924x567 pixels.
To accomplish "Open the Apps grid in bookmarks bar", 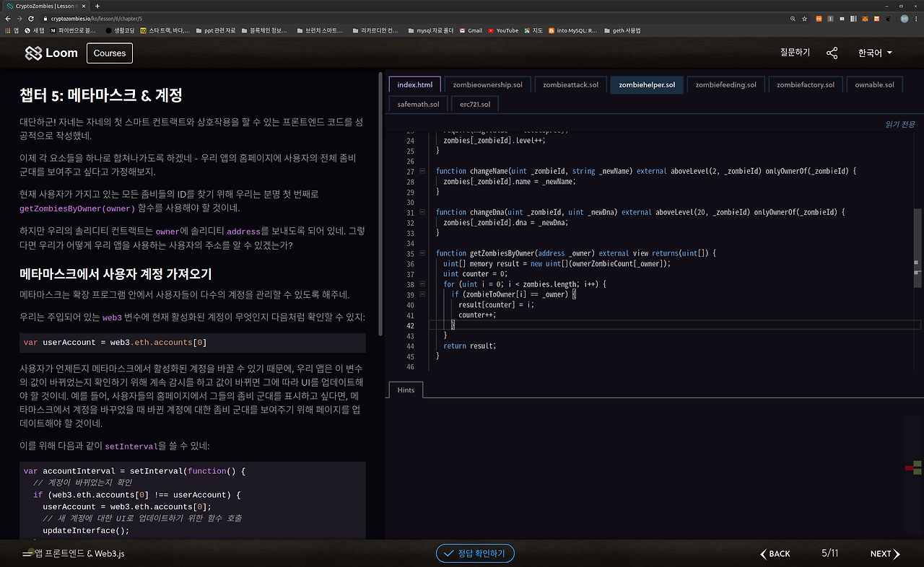I will [x=11, y=30].
